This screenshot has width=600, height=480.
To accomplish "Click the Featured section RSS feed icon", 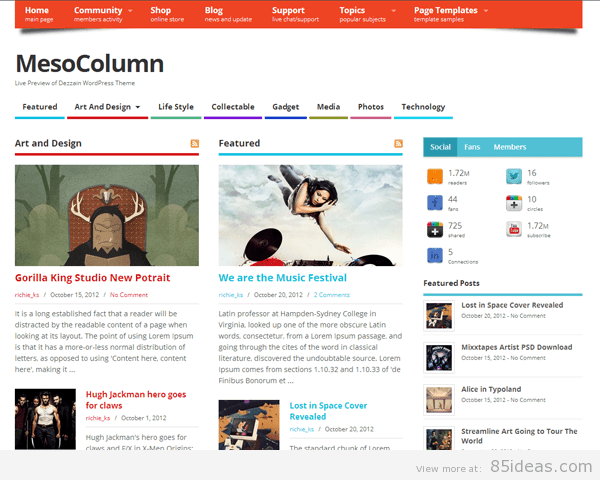I will pyautogui.click(x=398, y=144).
